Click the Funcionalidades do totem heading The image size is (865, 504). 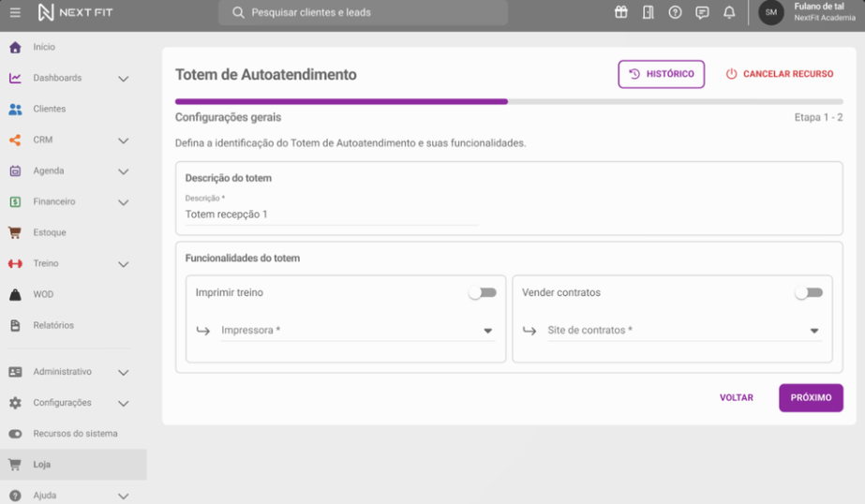coord(242,258)
